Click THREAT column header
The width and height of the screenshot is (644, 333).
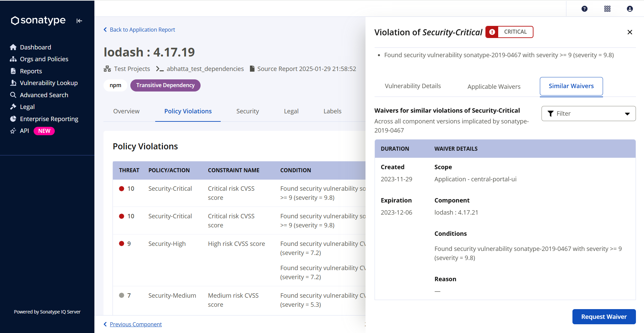(129, 170)
